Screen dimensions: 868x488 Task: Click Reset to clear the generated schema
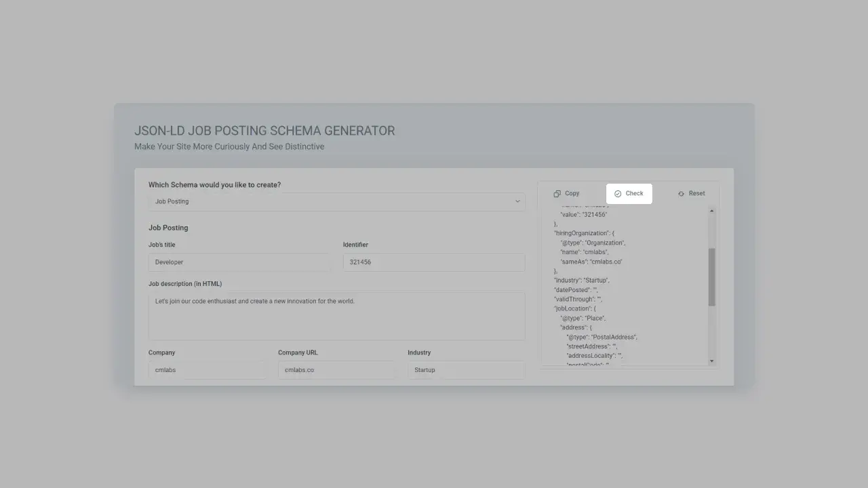tap(691, 193)
